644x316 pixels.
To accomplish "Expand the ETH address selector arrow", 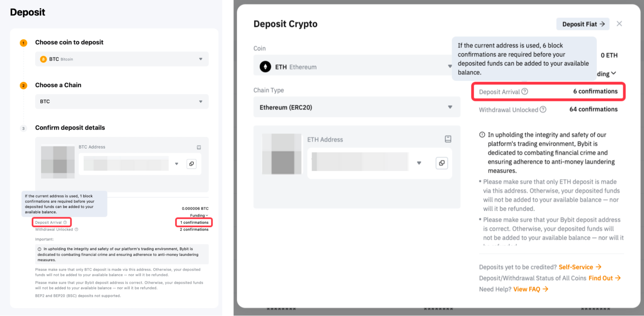I will click(x=419, y=163).
